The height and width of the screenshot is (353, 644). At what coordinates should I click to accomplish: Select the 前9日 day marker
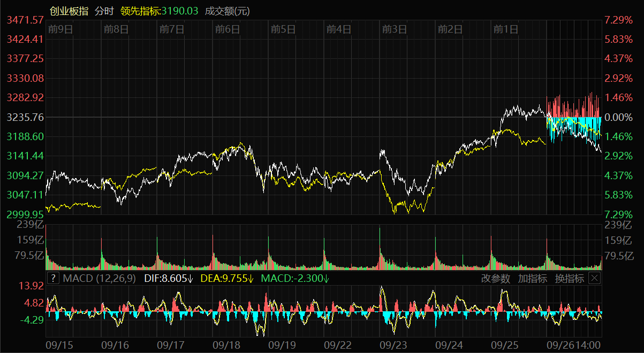[x=60, y=29]
